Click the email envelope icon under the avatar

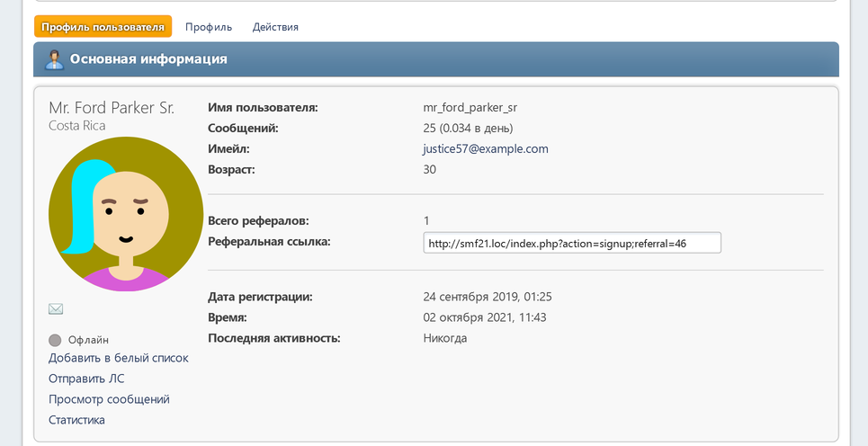[x=56, y=309]
